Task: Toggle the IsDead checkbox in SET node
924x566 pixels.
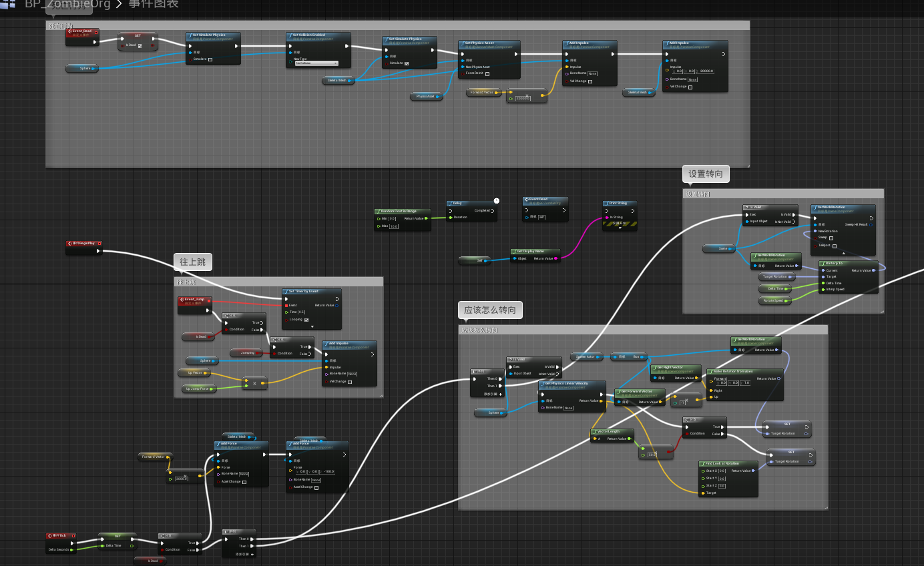Action: tap(139, 45)
